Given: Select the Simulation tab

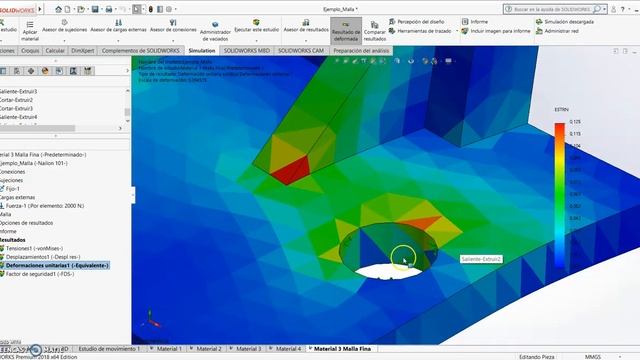Looking at the screenshot, I should click(x=202, y=51).
